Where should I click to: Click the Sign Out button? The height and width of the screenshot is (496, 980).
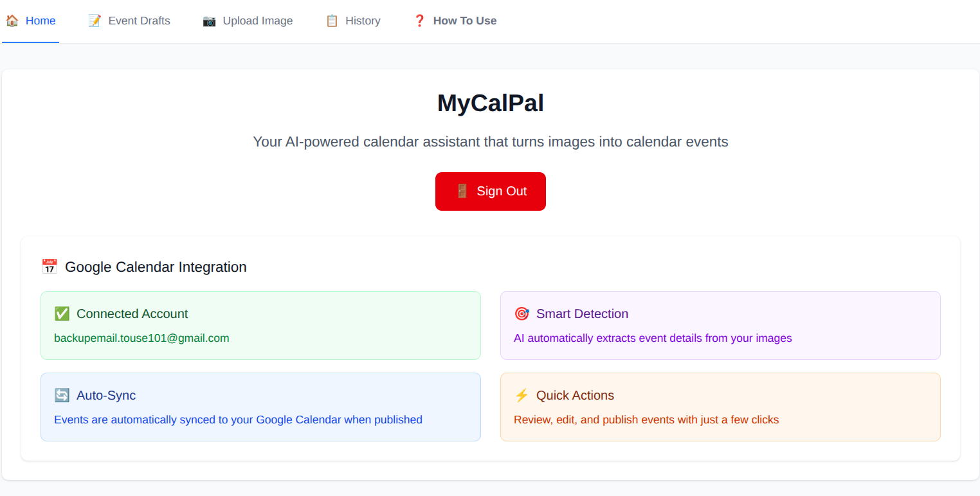pos(490,191)
